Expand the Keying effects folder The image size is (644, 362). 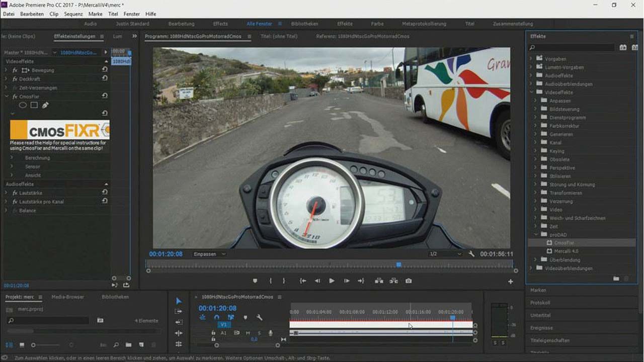[x=535, y=151]
